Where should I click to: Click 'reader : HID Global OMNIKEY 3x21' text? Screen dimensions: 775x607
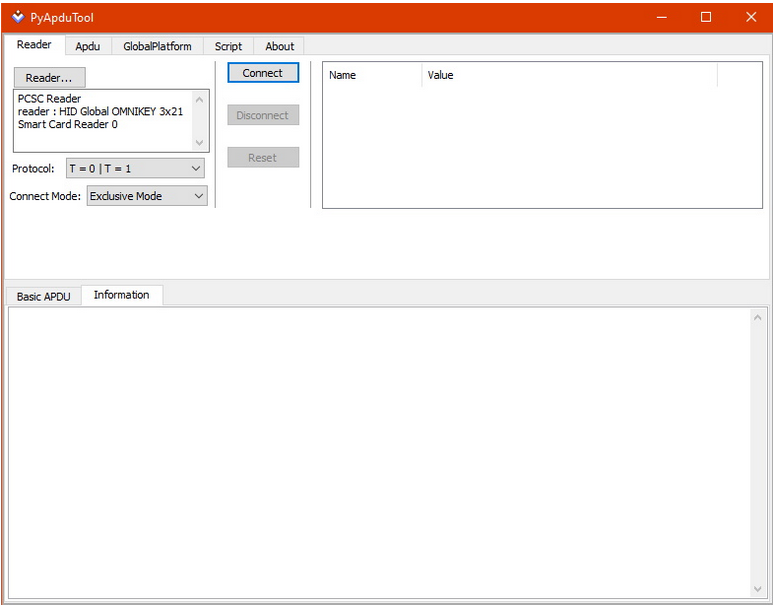(100, 111)
